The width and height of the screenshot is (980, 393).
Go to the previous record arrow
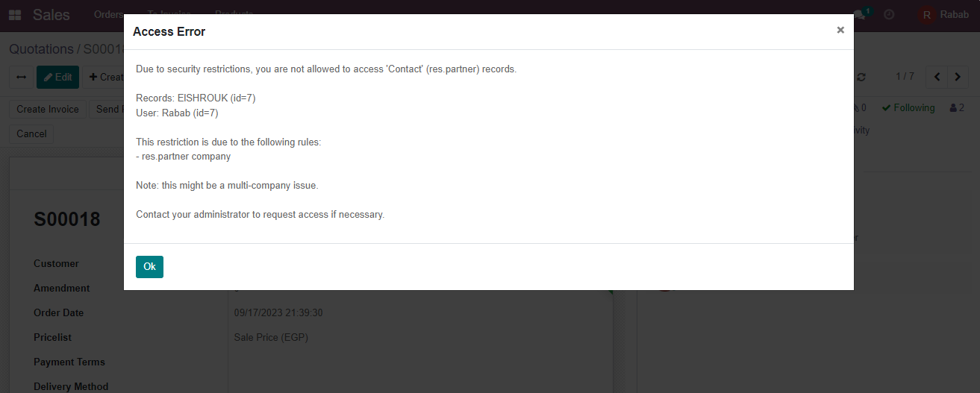point(937,77)
